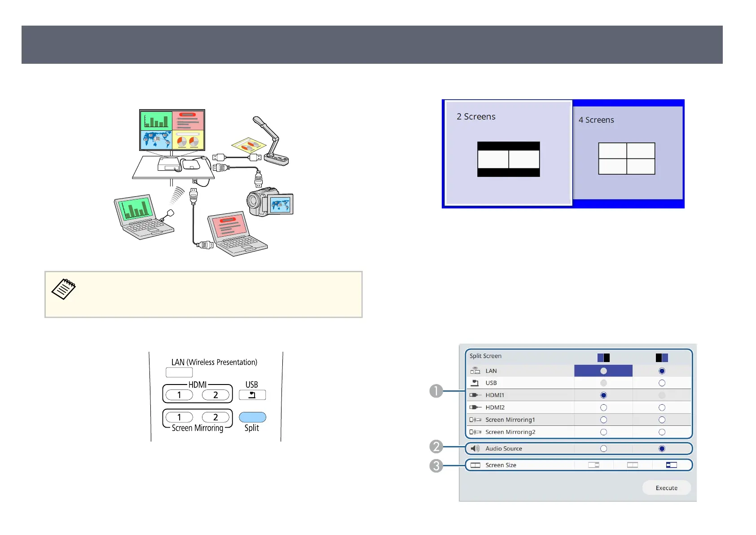756x535 pixels.
Task: Select USB for the left screen
Action: tap(603, 383)
